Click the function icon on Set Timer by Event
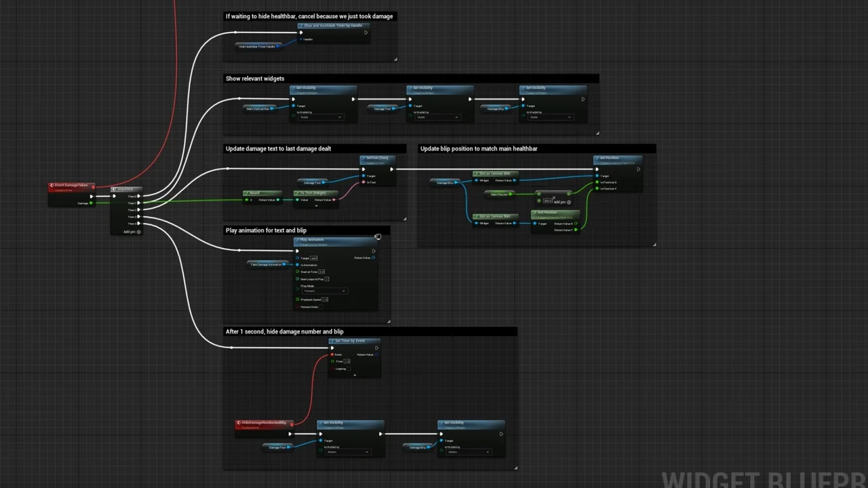This screenshot has width=868, height=488. pyautogui.click(x=332, y=341)
